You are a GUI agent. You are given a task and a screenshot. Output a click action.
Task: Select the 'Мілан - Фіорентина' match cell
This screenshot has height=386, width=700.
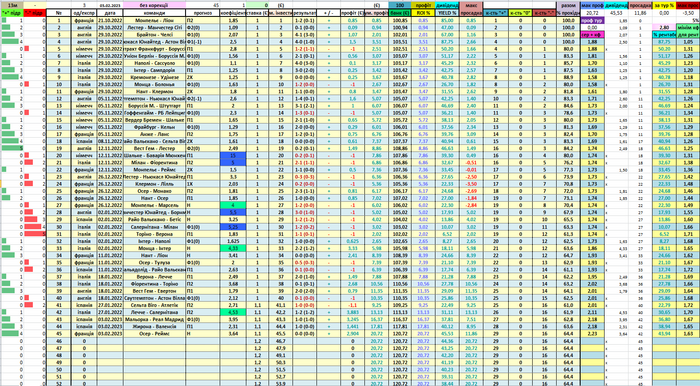pos(154,162)
